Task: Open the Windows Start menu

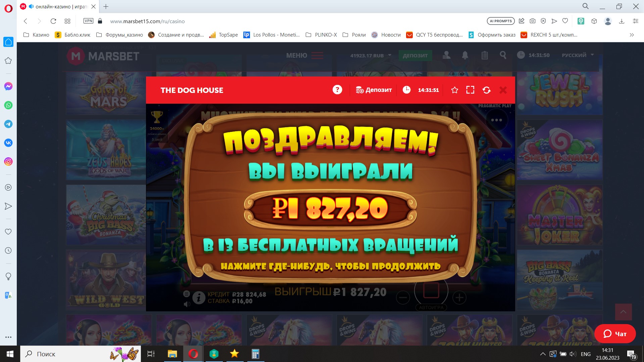Action: (10, 354)
